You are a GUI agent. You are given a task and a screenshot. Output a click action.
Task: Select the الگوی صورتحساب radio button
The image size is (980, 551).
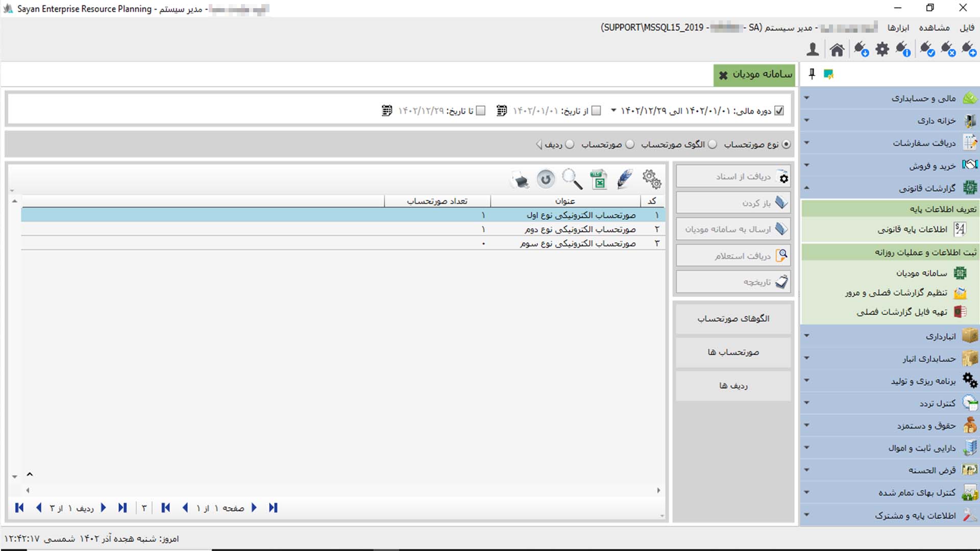[713, 144]
